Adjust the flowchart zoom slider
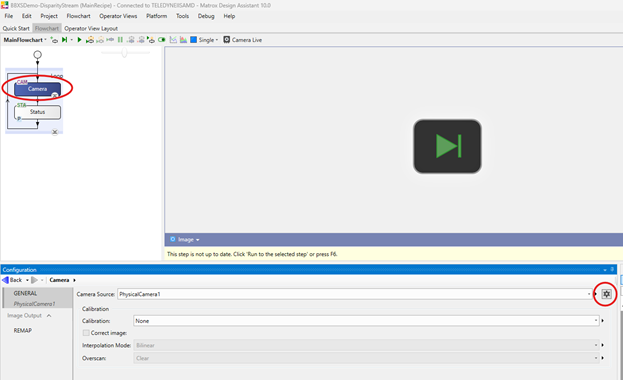The image size is (623, 380). pyautogui.click(x=124, y=52)
